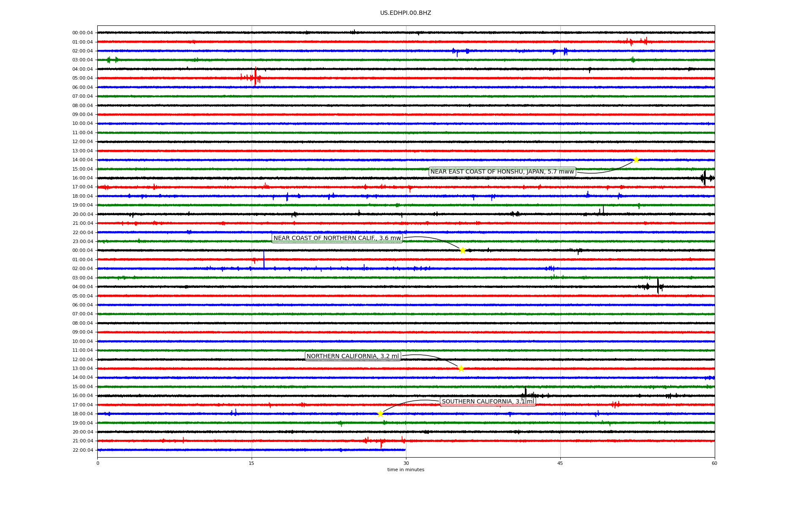The height and width of the screenshot is (508, 812).
Task: Click the NORTHERN CALIFORNIA, 3.2 ml label
Action: tap(353, 356)
